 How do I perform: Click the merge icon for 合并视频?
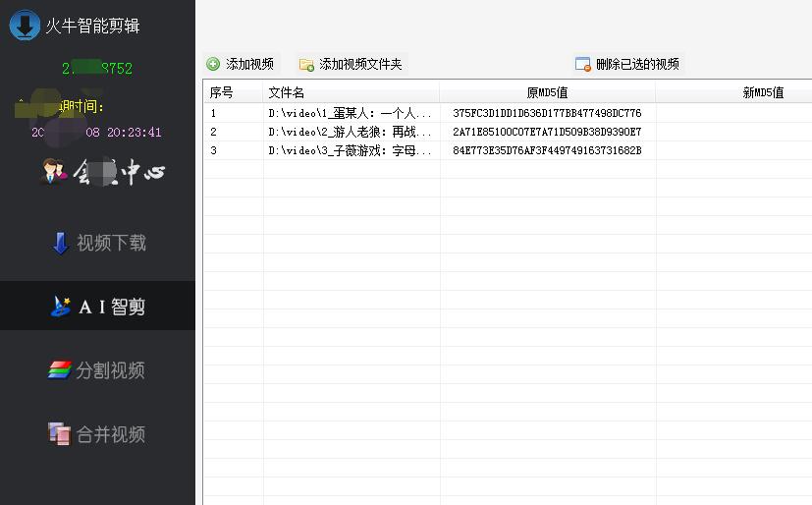pyautogui.click(x=59, y=433)
